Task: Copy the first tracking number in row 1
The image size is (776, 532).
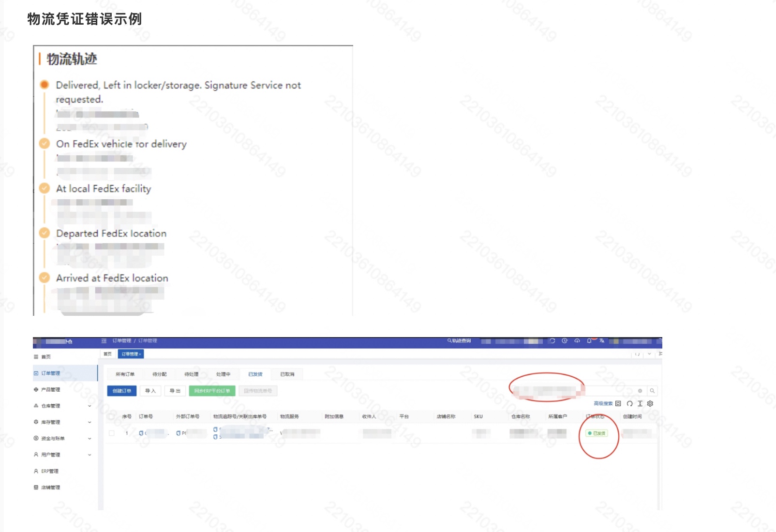Action: tap(215, 429)
